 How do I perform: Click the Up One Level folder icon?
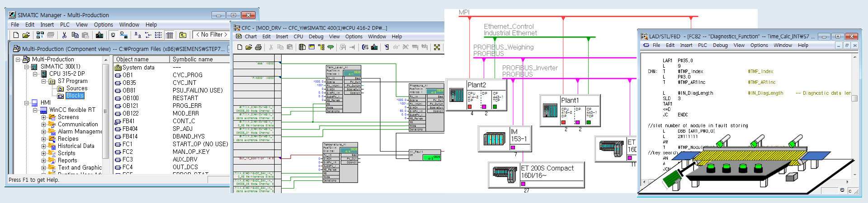(183, 35)
